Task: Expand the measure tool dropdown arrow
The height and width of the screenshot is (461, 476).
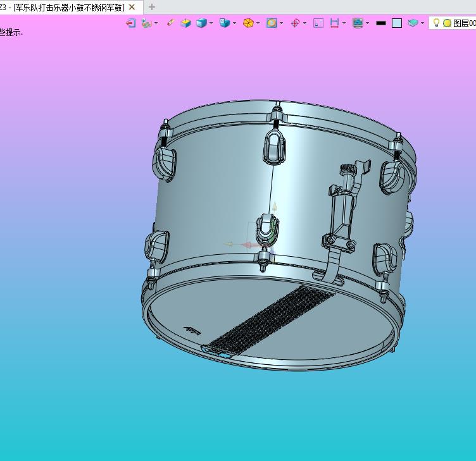Action: point(344,23)
